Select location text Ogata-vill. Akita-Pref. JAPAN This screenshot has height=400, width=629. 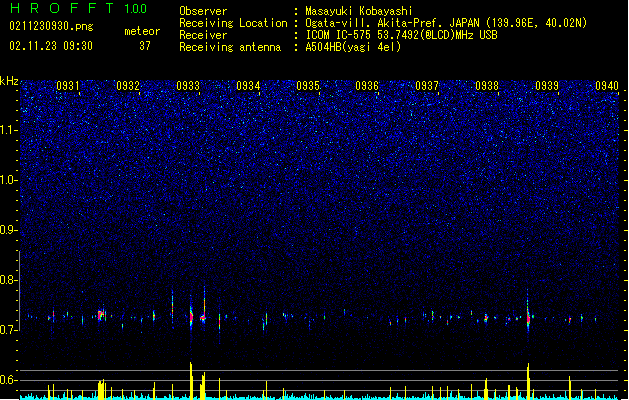tap(392, 23)
